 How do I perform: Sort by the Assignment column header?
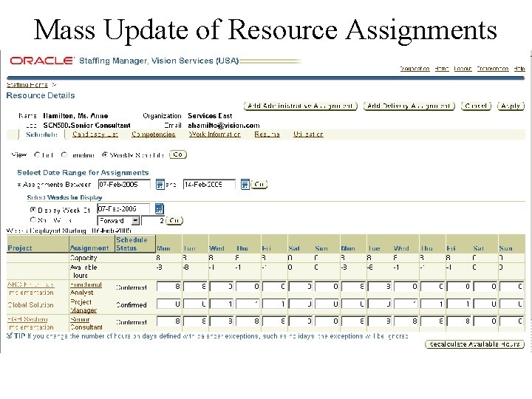[x=89, y=248]
